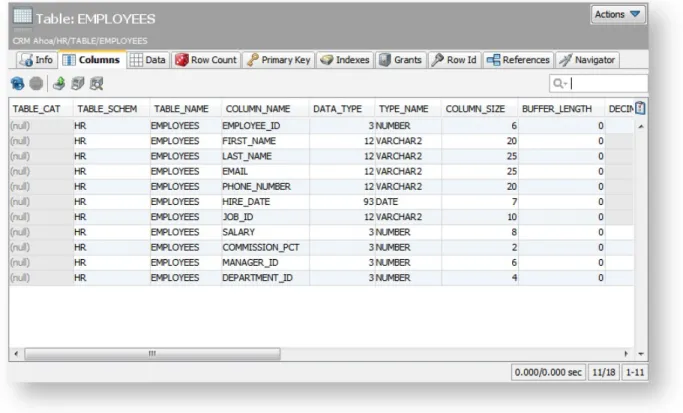Select the PHONE_NUMBER cell
683x413 pixels.
265,187
